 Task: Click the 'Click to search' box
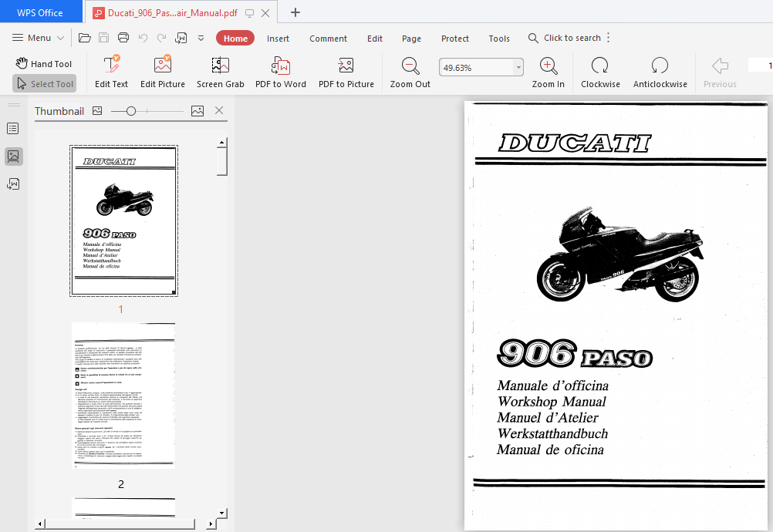[565, 38]
